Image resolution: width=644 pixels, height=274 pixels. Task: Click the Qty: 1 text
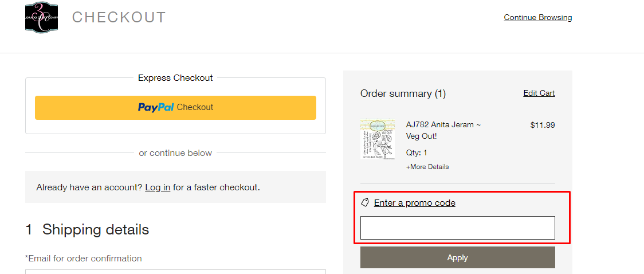tap(417, 153)
